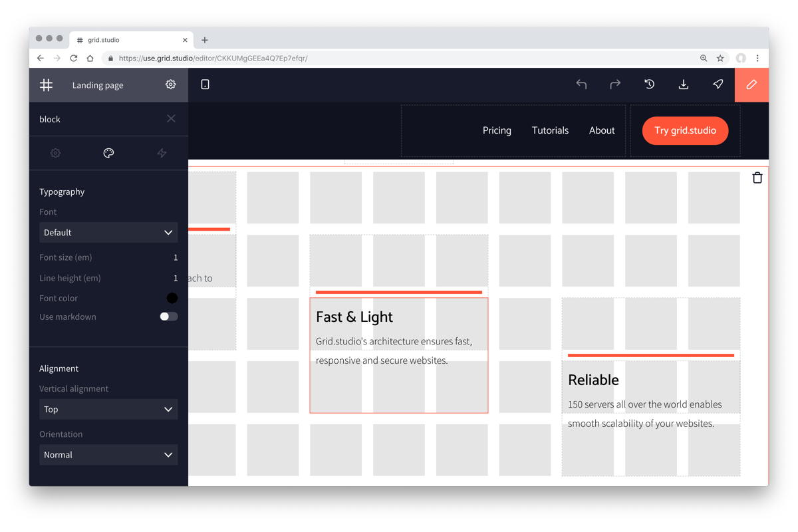The image size is (798, 532).
Task: Click the browser home icon
Action: tap(90, 59)
